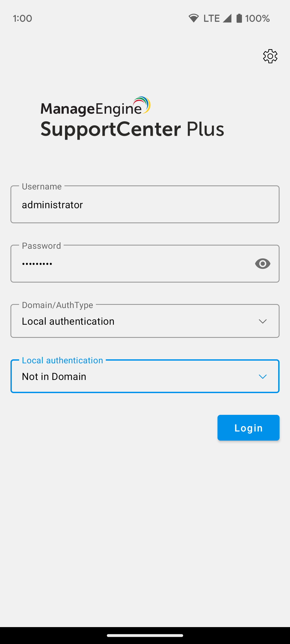The height and width of the screenshot is (644, 290).
Task: Expand the gray Domain/AuthType chevron arrow
Action: [x=262, y=321]
